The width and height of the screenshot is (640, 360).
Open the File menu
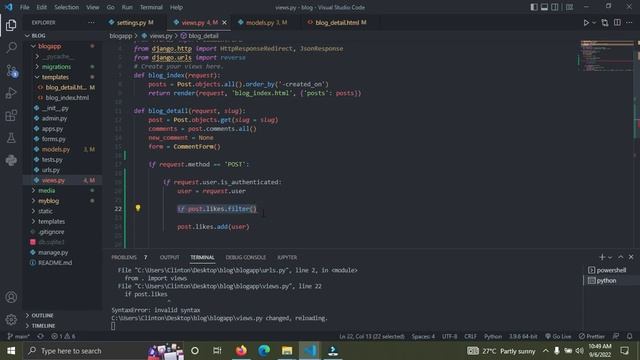coord(24,7)
